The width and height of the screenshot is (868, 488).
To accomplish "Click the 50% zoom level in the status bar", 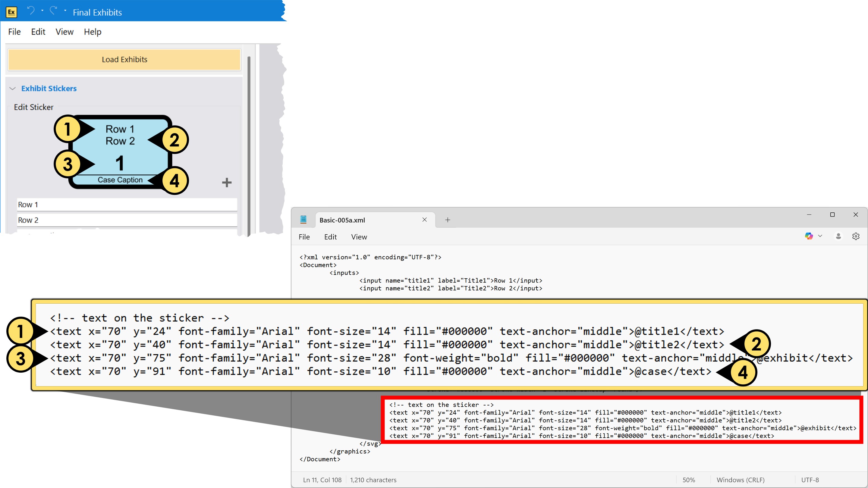I will click(x=689, y=480).
